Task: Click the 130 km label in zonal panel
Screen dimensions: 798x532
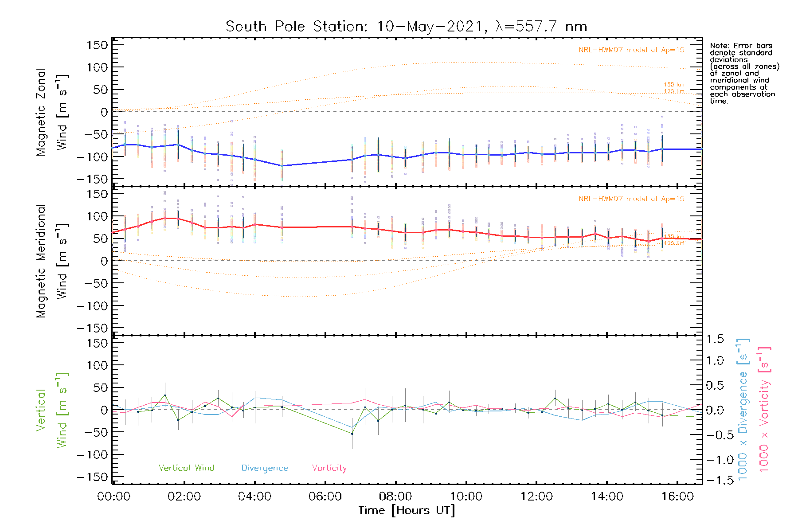Action: (x=674, y=85)
